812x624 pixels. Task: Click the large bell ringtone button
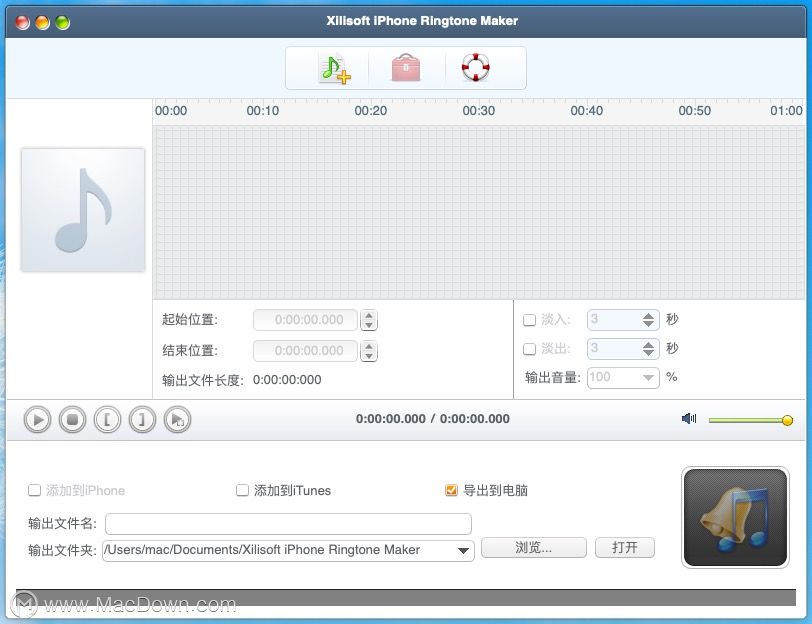pos(735,516)
